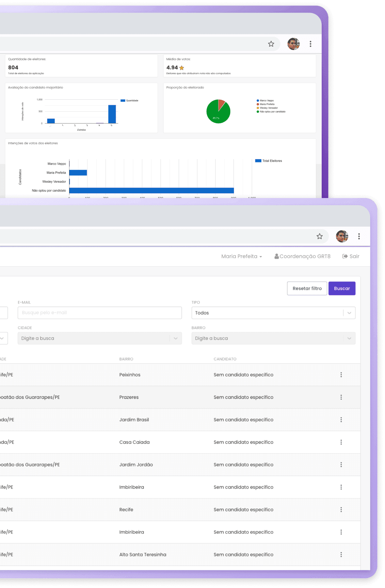This screenshot has width=385, height=588.
Task: Open the upper browser's three-dot menu
Action: click(x=310, y=44)
